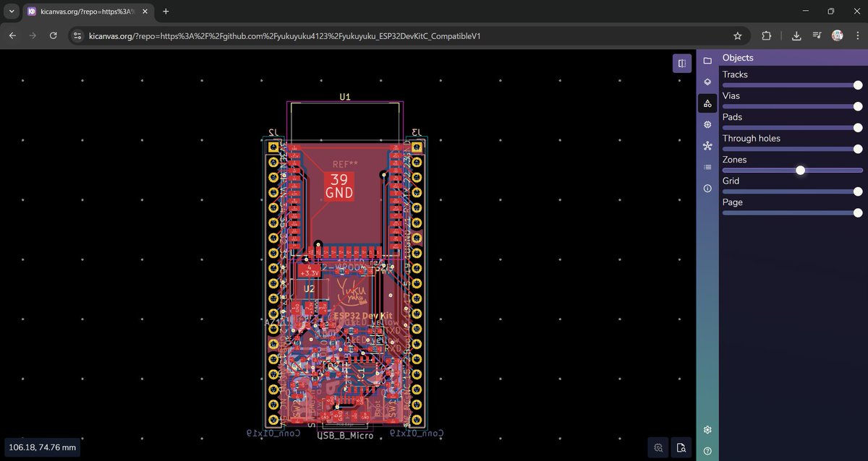
Task: Select the USB_B_Micro connector label
Action: pos(345,436)
